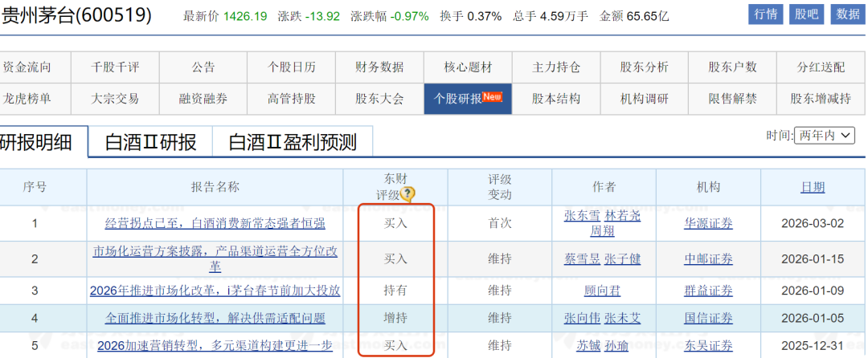This screenshot has width=868, height=358.
Task: Open the 股东增减持 menu item
Action: 821,99
